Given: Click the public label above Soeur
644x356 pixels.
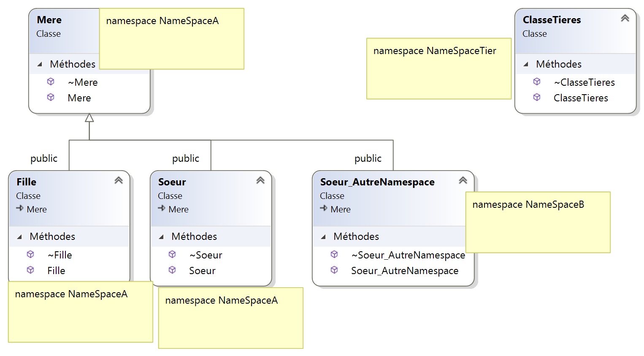Looking at the screenshot, I should 186,159.
